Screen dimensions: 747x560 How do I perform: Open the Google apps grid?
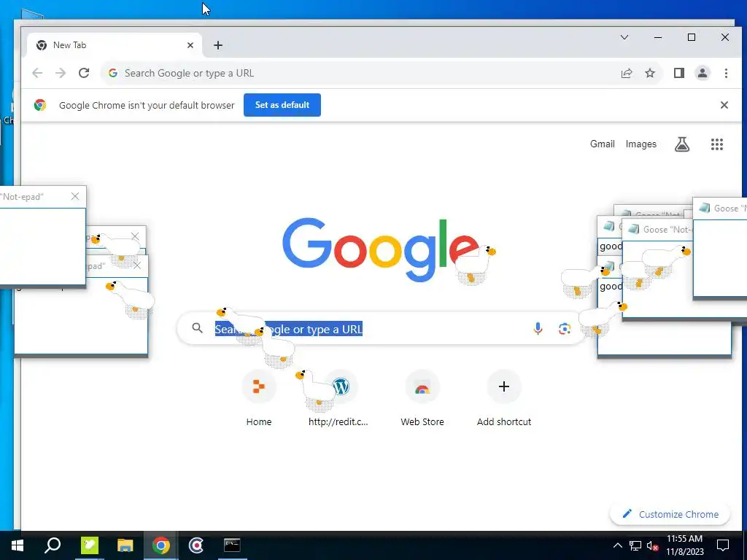[x=717, y=144]
